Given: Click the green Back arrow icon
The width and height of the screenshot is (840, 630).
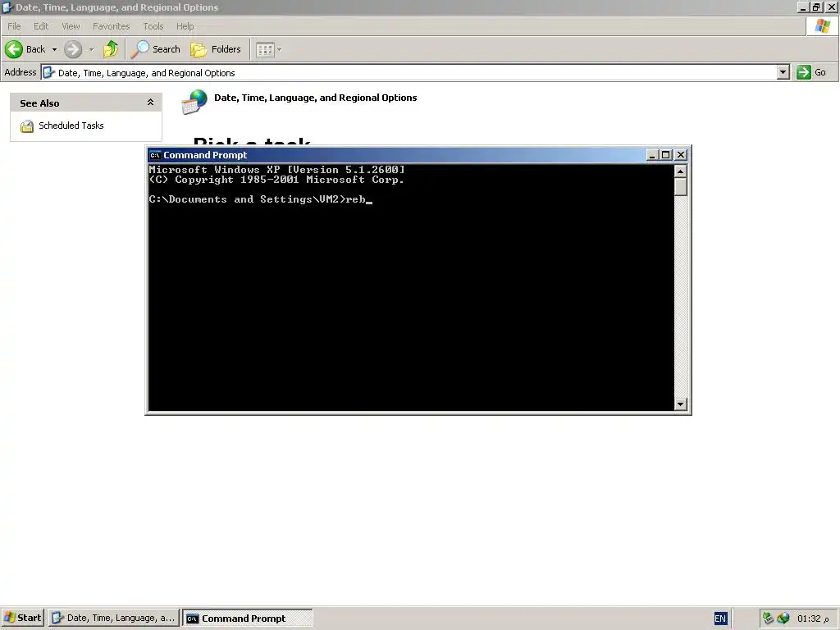Looking at the screenshot, I should [14, 49].
